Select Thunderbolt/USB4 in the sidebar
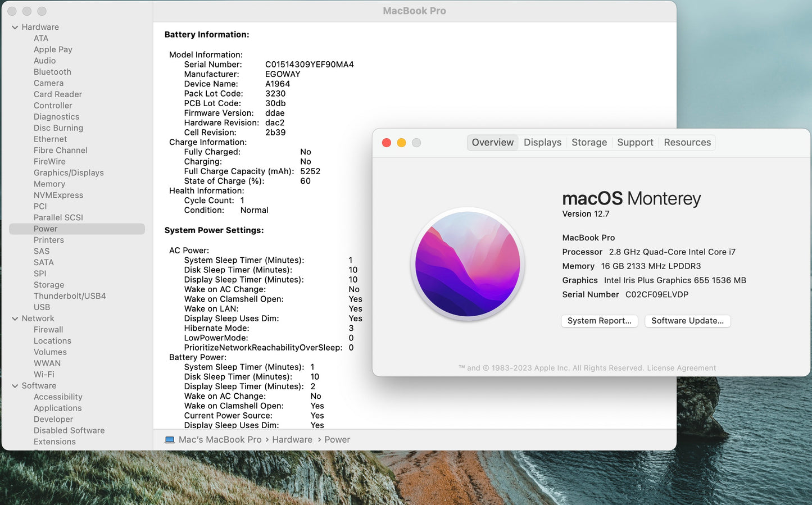The width and height of the screenshot is (812, 505). tap(70, 296)
